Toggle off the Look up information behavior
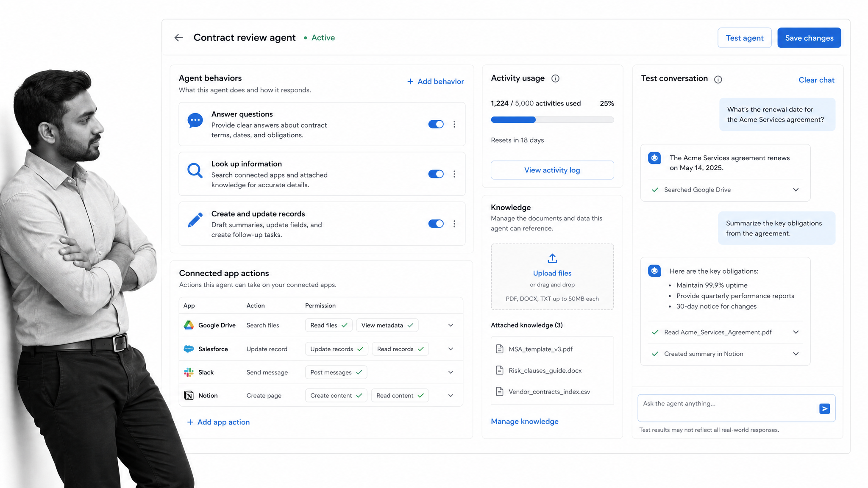Viewport: 868px width, 488px height. click(x=436, y=174)
